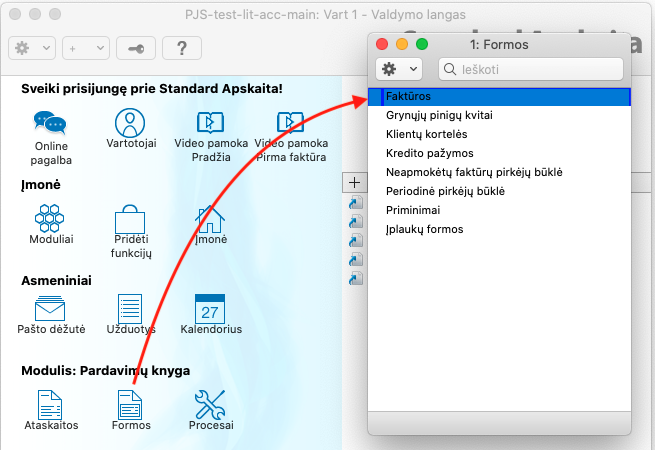Viewport: 655px width, 450px height.
Task: Open the gear menu in main toolbar
Action: coord(31,48)
